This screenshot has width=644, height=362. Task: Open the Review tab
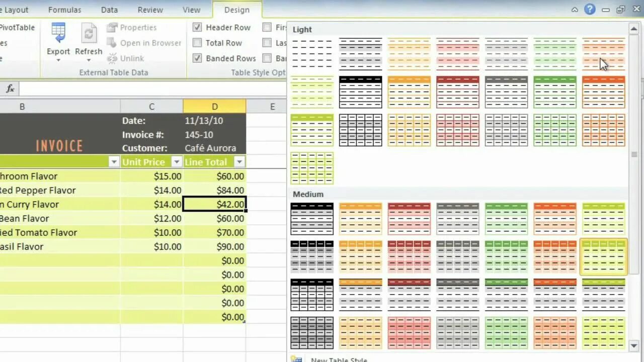click(150, 10)
